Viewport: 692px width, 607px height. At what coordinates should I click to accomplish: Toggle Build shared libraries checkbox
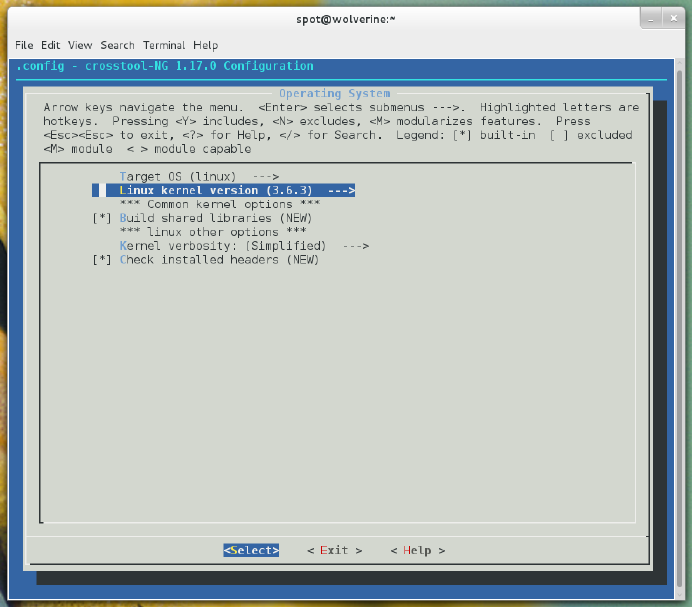click(x=102, y=218)
